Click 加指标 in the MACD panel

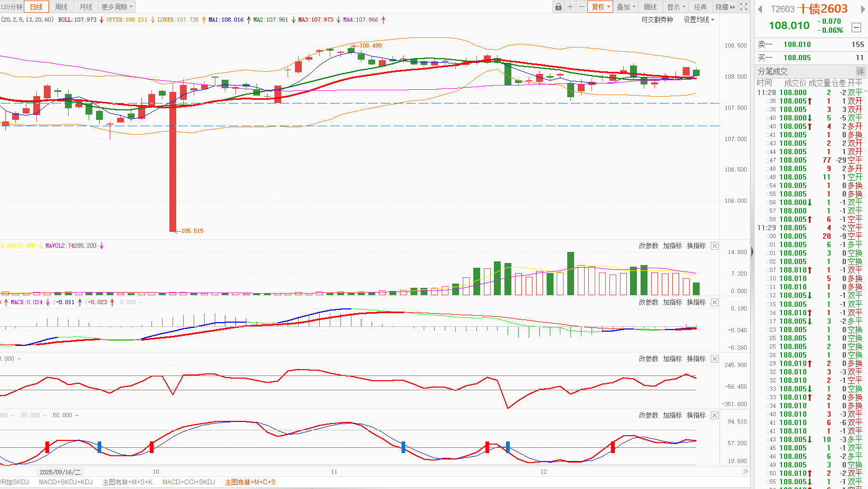pos(672,302)
